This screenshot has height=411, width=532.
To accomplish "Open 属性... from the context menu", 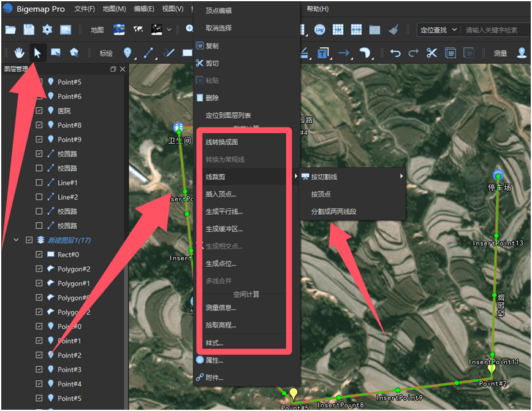I will tap(246, 360).
